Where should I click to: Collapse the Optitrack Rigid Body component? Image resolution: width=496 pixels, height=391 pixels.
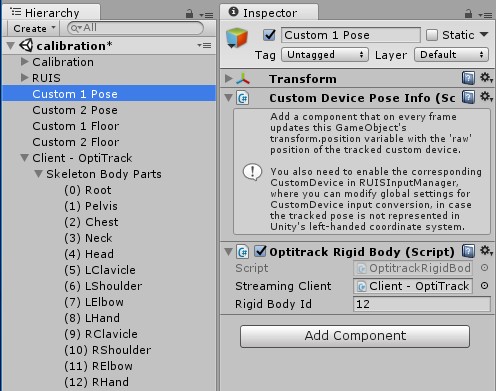229,251
